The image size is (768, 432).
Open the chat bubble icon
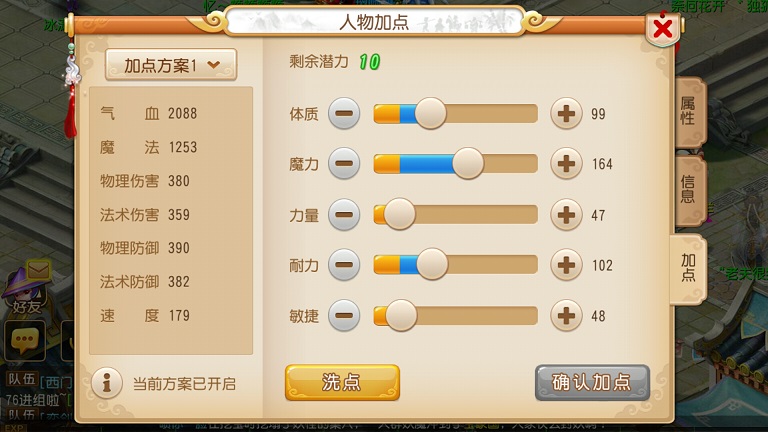24,341
